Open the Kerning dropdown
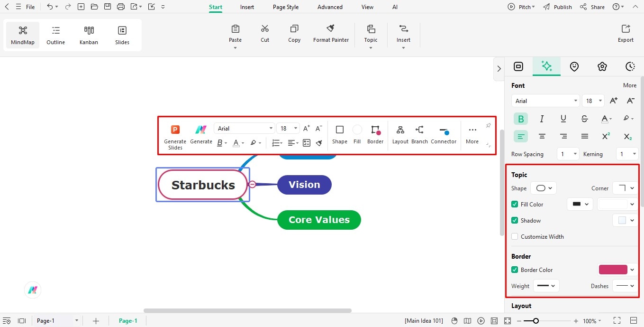Screen dimensions: 644x327 (626, 154)
